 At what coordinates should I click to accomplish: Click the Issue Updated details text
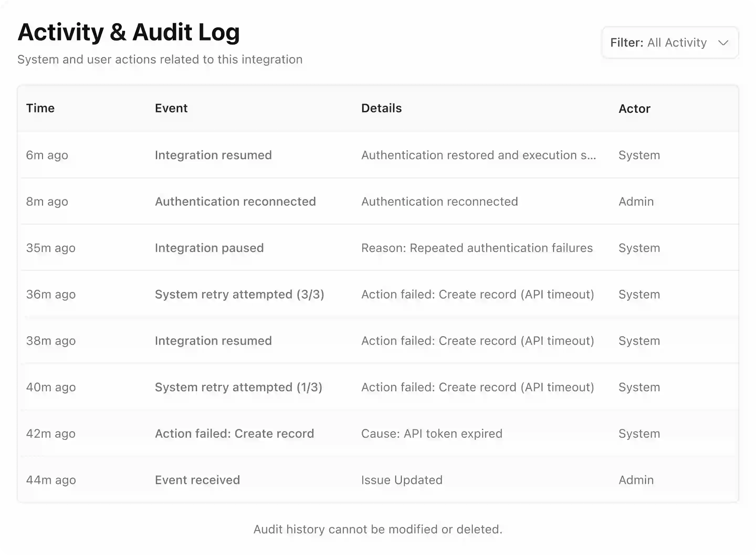402,480
